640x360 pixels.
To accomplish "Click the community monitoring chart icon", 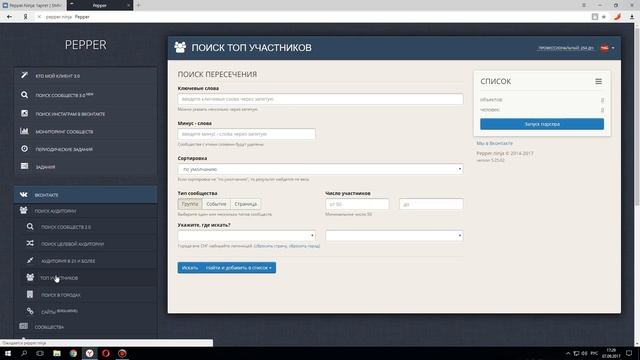I will click(24, 131).
